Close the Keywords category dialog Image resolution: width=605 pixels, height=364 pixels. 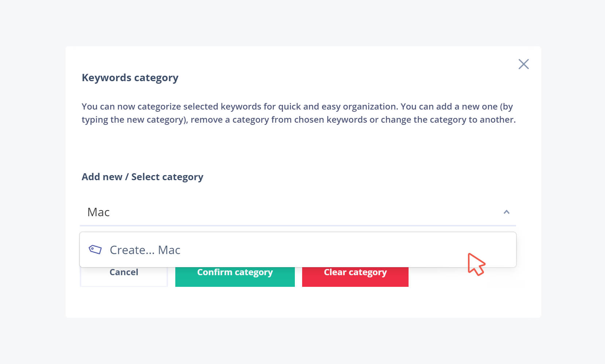pyautogui.click(x=523, y=64)
